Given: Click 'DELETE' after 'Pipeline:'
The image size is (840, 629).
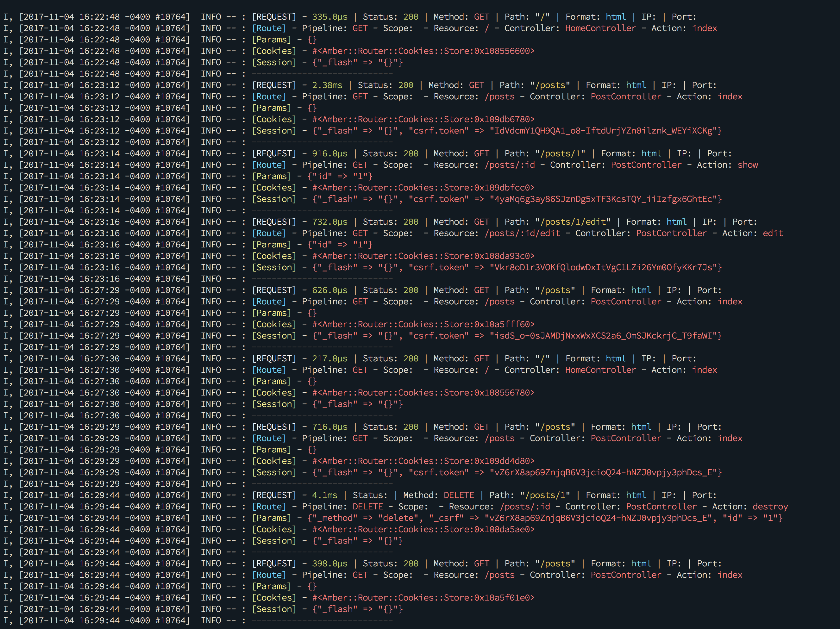Looking at the screenshot, I should pos(367,506).
